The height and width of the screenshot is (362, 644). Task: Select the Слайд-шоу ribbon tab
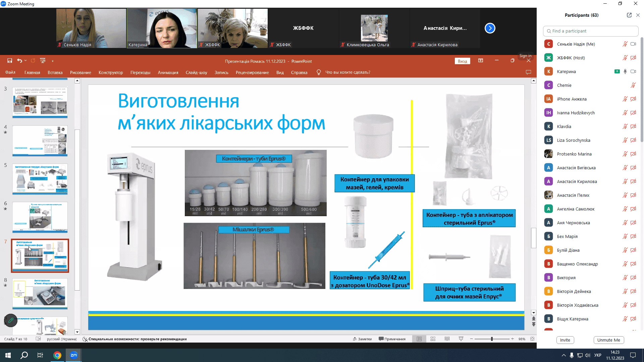click(197, 72)
